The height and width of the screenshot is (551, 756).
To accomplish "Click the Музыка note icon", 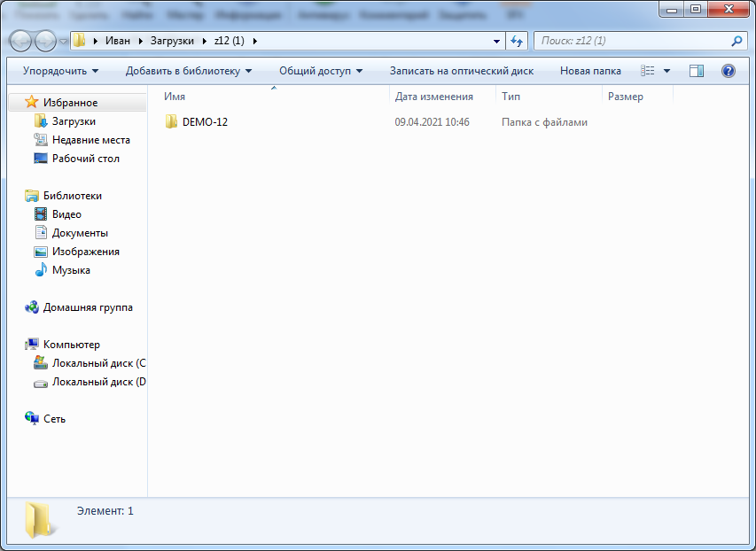I will (x=41, y=270).
